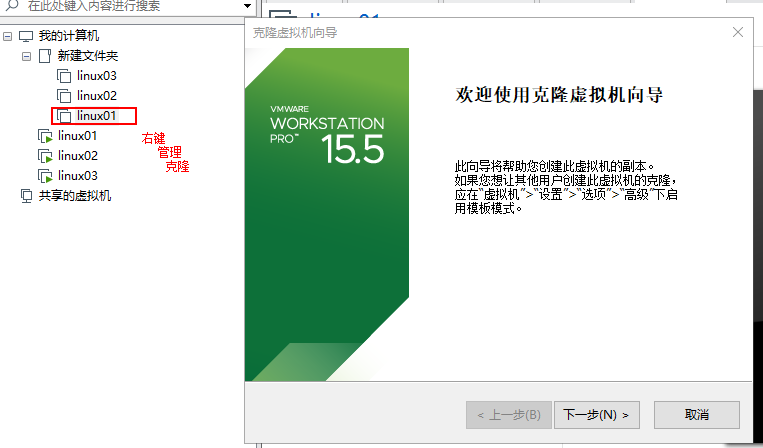Viewport: 763px width, 448px height.
Task: Open the library search dropdown arrow
Action: pyautogui.click(x=247, y=6)
